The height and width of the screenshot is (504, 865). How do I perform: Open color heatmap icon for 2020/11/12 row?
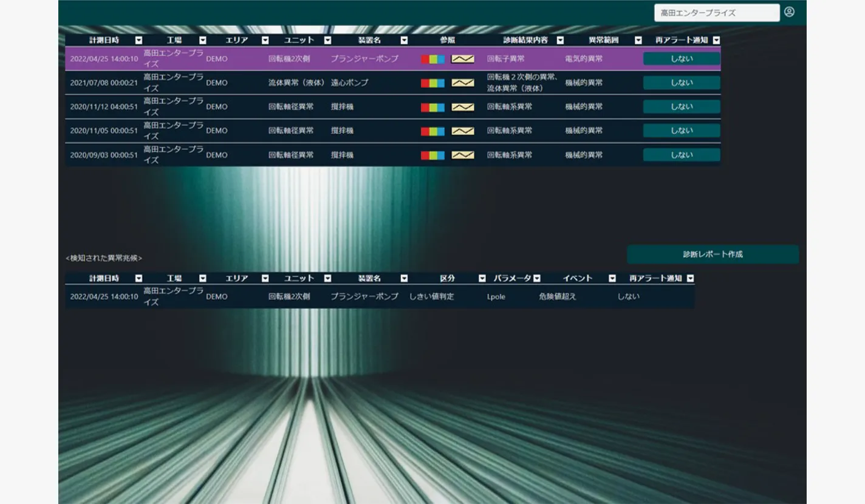click(x=432, y=107)
